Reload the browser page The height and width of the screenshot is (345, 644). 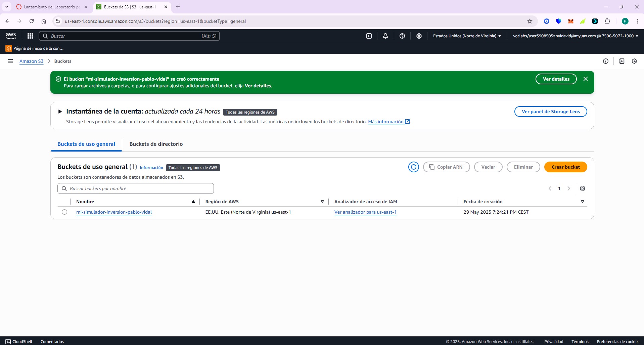[32, 21]
